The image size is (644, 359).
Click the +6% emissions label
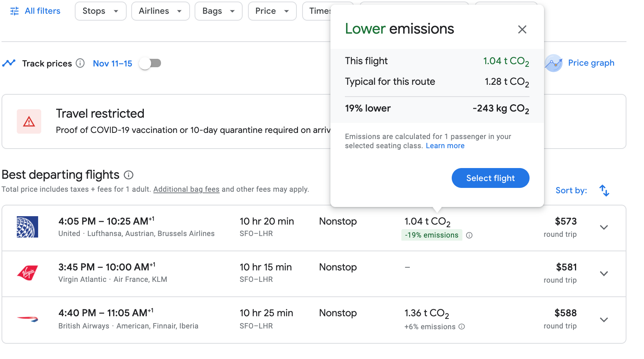(430, 327)
